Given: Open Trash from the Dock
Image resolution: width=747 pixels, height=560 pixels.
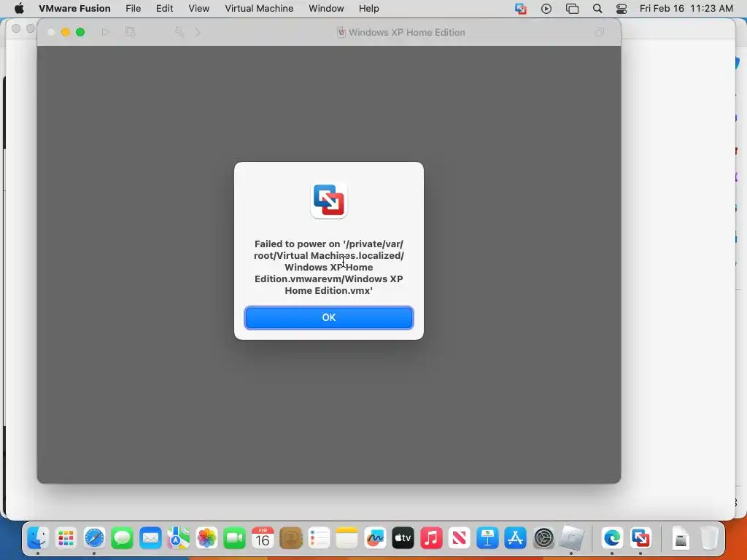Looking at the screenshot, I should (x=709, y=538).
